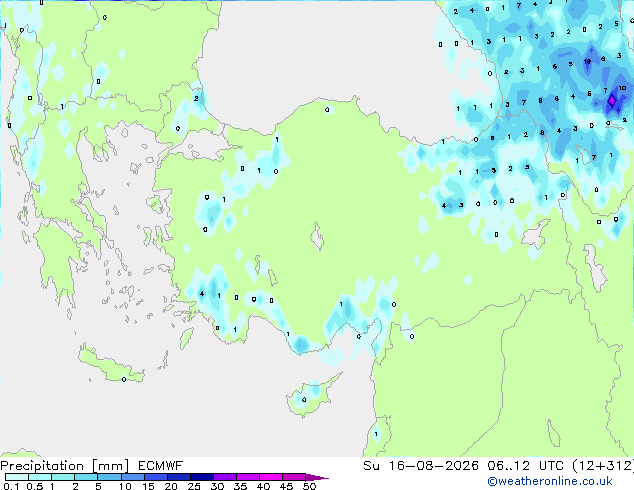
Task: Click the "5" legend scale label
Action: point(98,486)
